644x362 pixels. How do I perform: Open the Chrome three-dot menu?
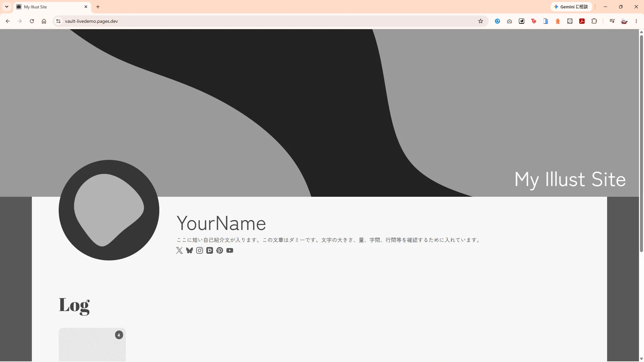[636, 21]
